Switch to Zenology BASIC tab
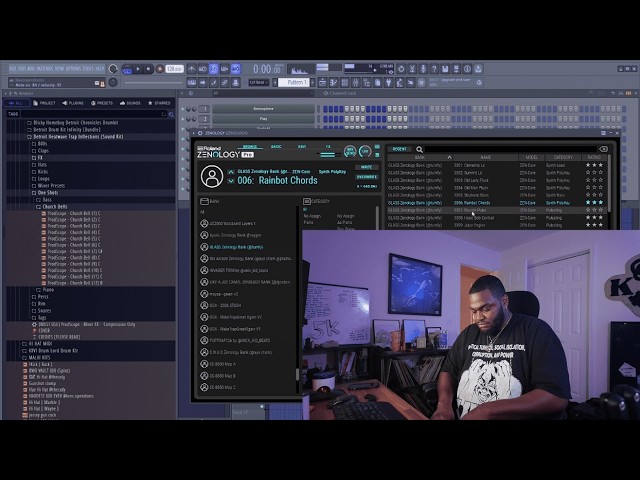The width and height of the screenshot is (640, 480). (x=276, y=147)
